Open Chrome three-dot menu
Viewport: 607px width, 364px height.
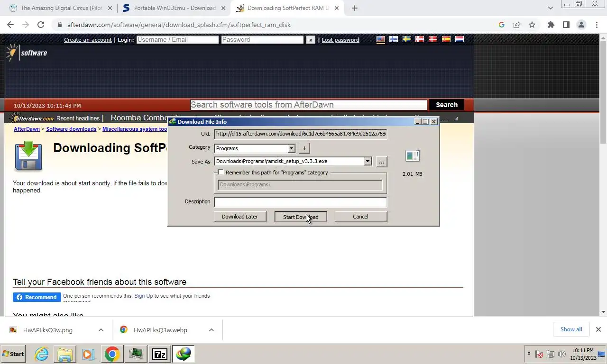tap(597, 25)
